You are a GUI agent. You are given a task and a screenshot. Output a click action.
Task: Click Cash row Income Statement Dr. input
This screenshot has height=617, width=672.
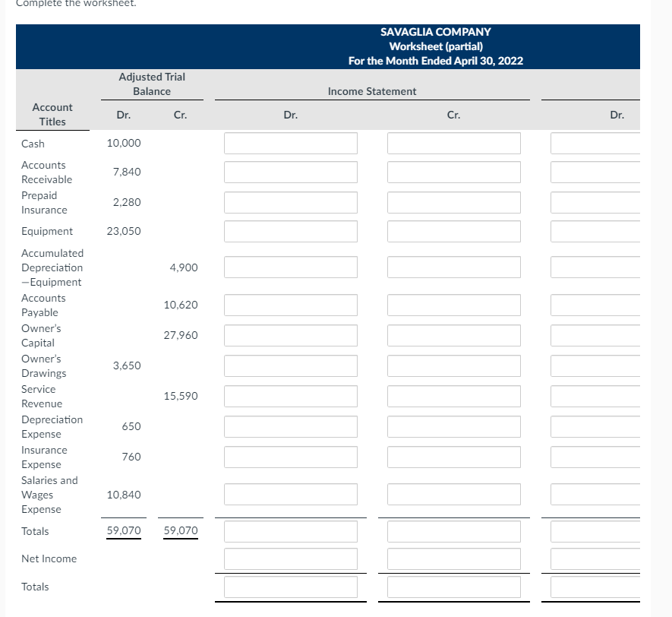pyautogui.click(x=291, y=143)
